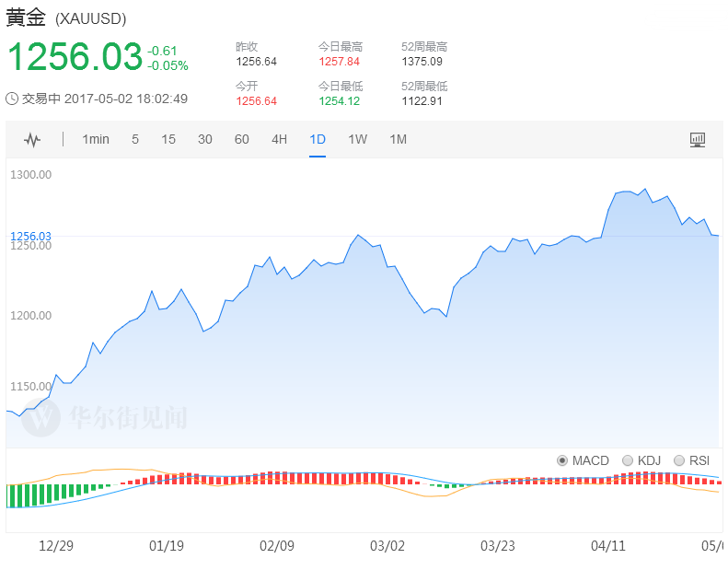The height and width of the screenshot is (570, 728).
Task: Click the 黄金 (XAUUSD) title
Action: coord(66,17)
